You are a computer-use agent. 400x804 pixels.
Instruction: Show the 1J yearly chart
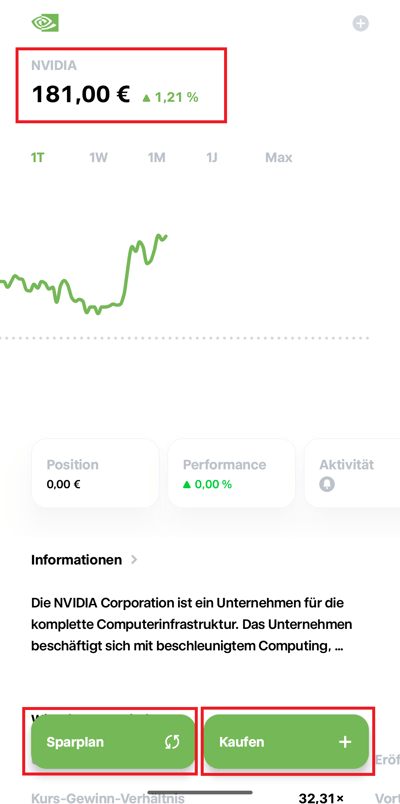(212, 157)
